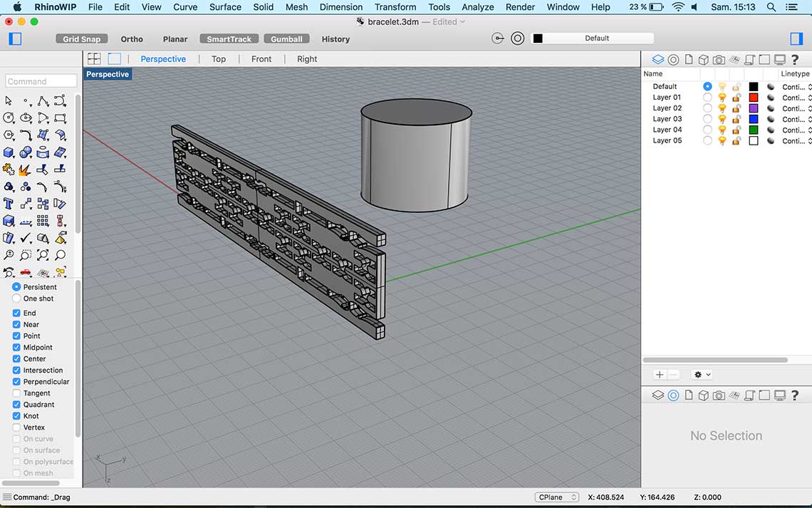Open Linetype dropdown for Layer 05
This screenshot has height=508, width=812.
click(x=796, y=141)
